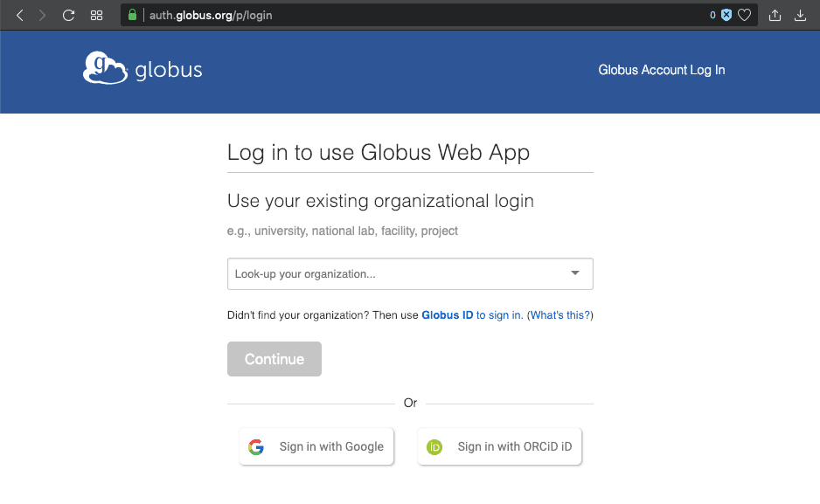Click the browser forward arrow
This screenshot has height=504, width=820.
point(42,15)
